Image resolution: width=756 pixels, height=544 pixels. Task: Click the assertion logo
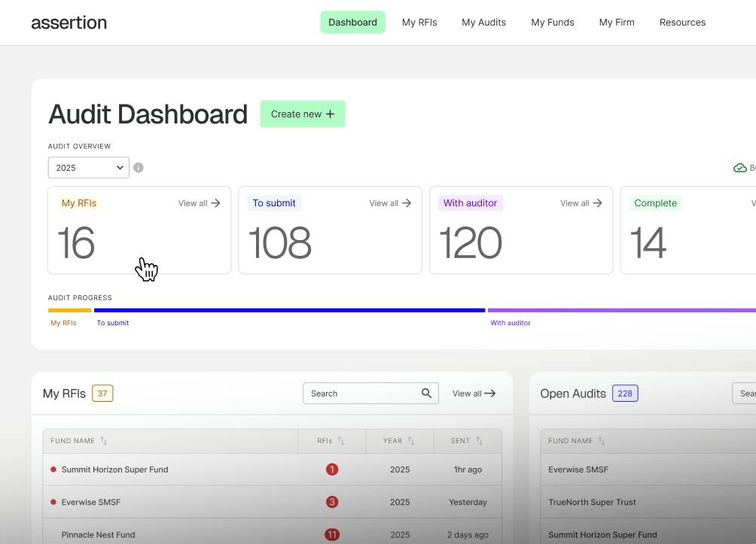pos(69,22)
